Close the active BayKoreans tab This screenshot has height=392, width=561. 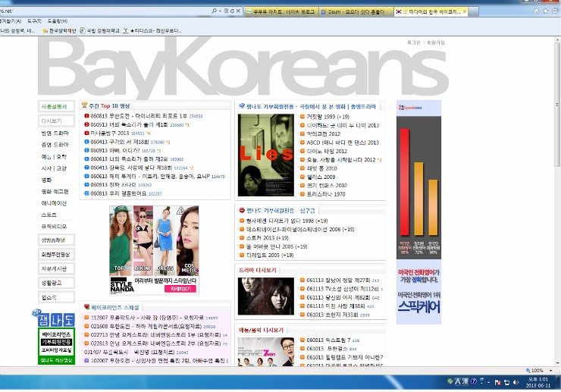click(x=465, y=12)
